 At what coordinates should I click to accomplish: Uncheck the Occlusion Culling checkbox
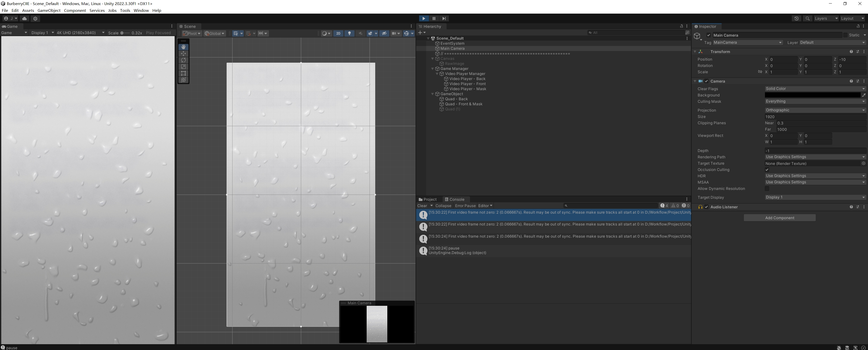(767, 170)
